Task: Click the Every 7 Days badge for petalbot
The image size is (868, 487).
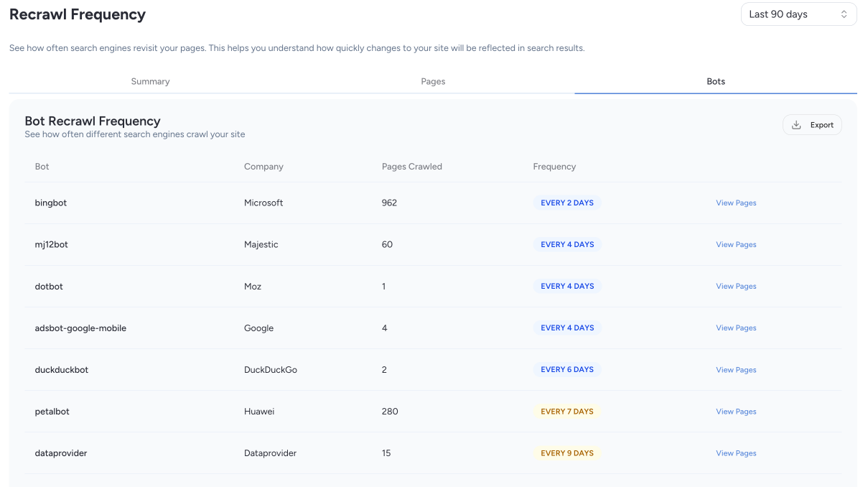Action: click(x=566, y=412)
